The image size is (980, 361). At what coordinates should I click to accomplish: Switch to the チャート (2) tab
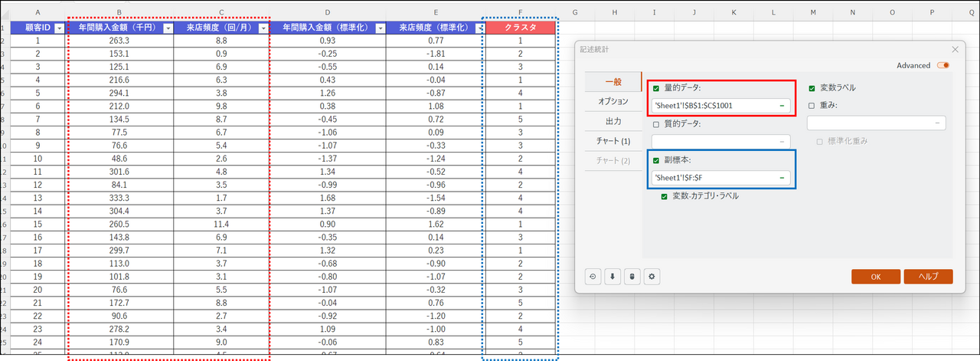pos(612,161)
